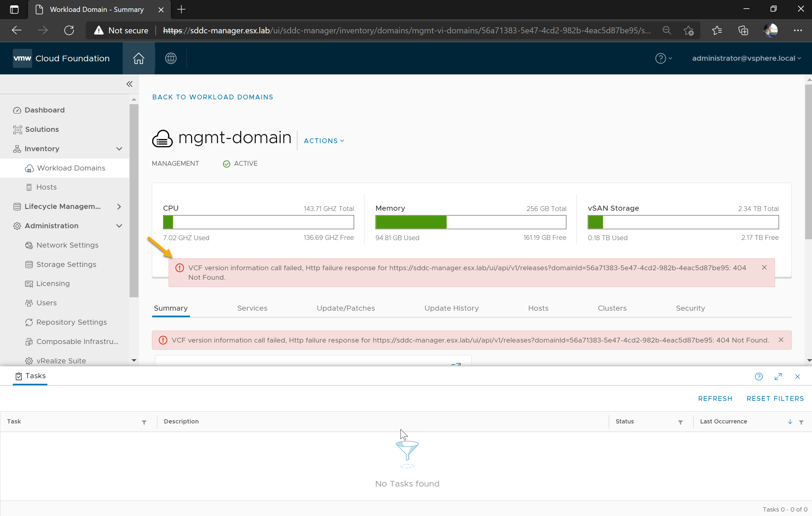Switch to the Clusters tab
The height and width of the screenshot is (516, 812).
[612, 308]
